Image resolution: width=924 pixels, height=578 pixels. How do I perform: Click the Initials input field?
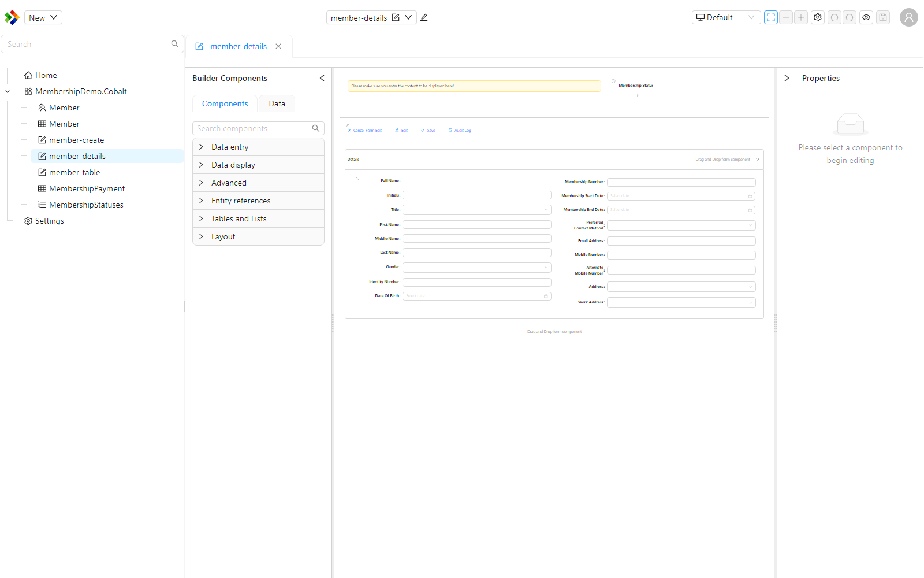coord(477,195)
